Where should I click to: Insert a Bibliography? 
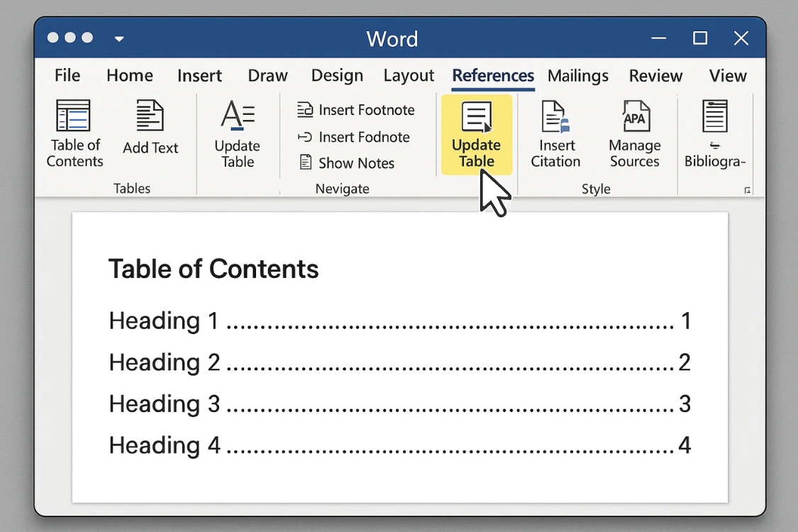pos(714,135)
